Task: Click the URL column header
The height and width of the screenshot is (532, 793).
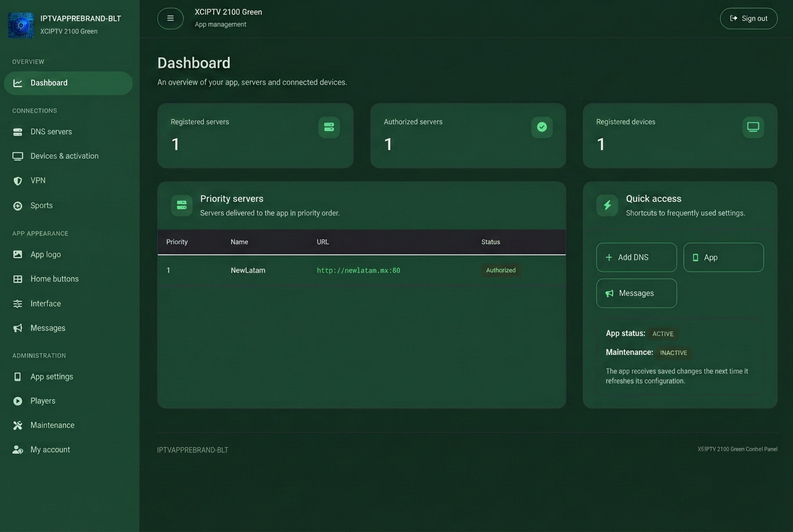Action: click(x=322, y=242)
